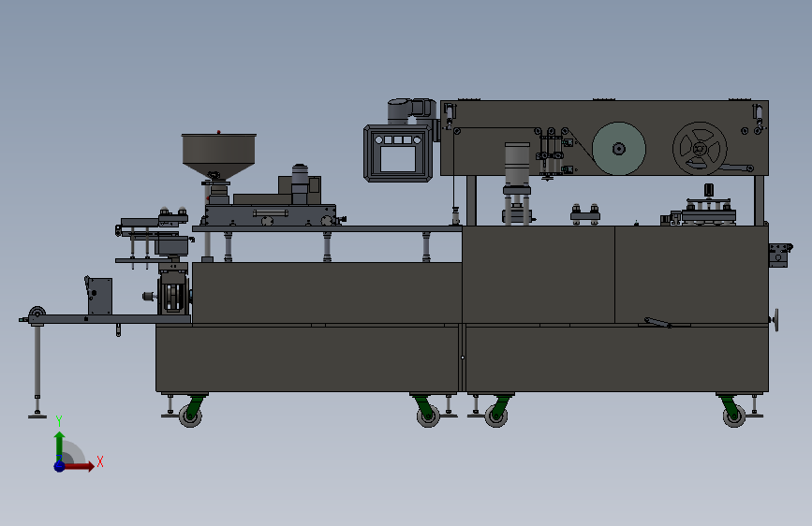Select the solid green film roll disc
This screenshot has height=526, width=812.
point(619,149)
